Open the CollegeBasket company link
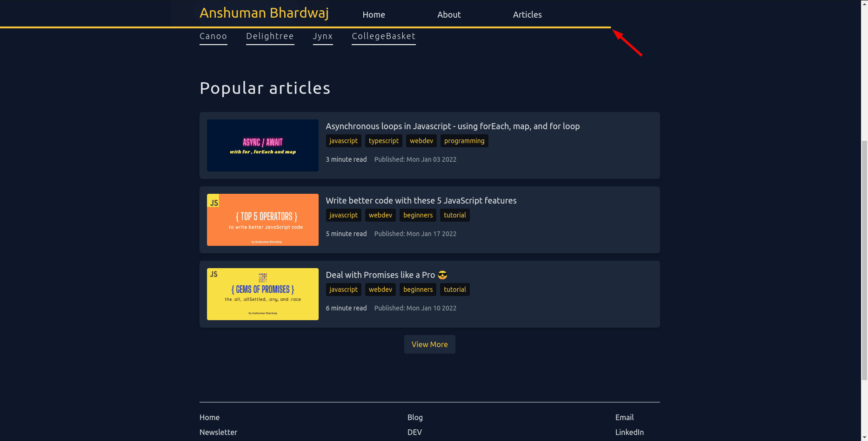Viewport: 868px width, 441px height. coord(383,36)
